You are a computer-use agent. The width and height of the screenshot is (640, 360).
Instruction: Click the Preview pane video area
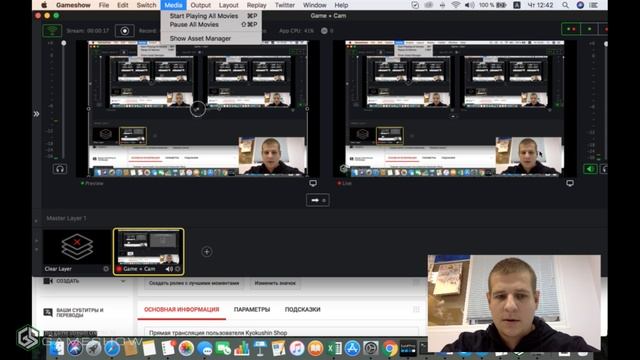click(198, 109)
